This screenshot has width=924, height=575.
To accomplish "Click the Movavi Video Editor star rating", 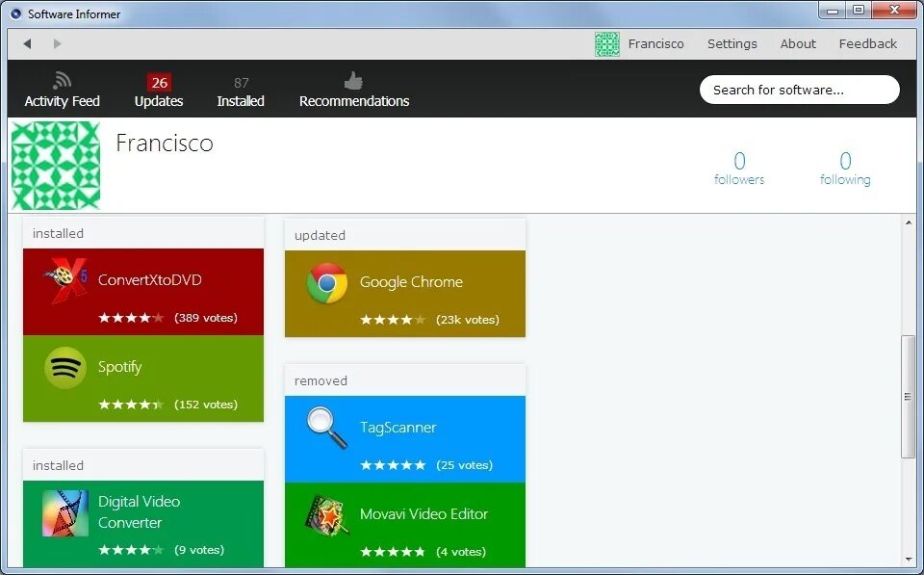I will coord(393,552).
